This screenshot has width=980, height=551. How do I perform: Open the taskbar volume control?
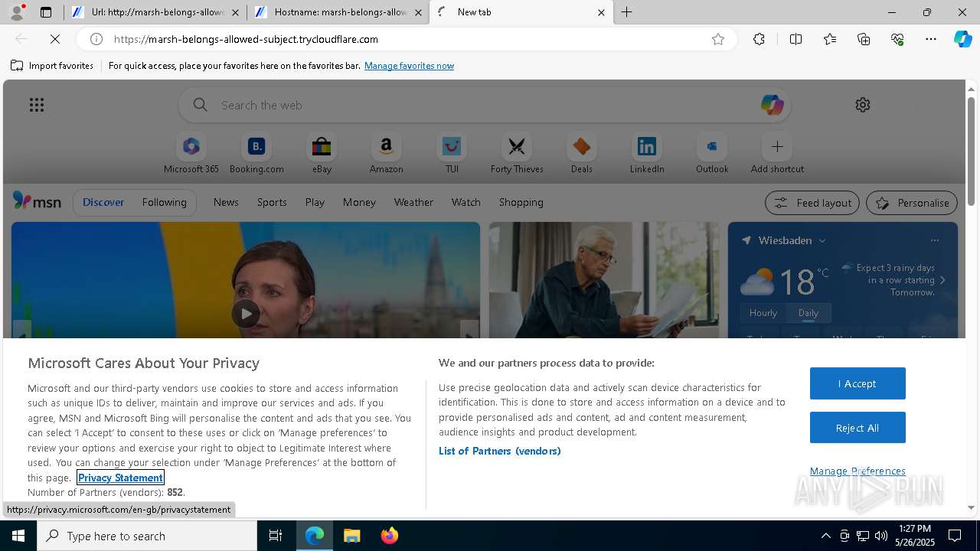[881, 536]
